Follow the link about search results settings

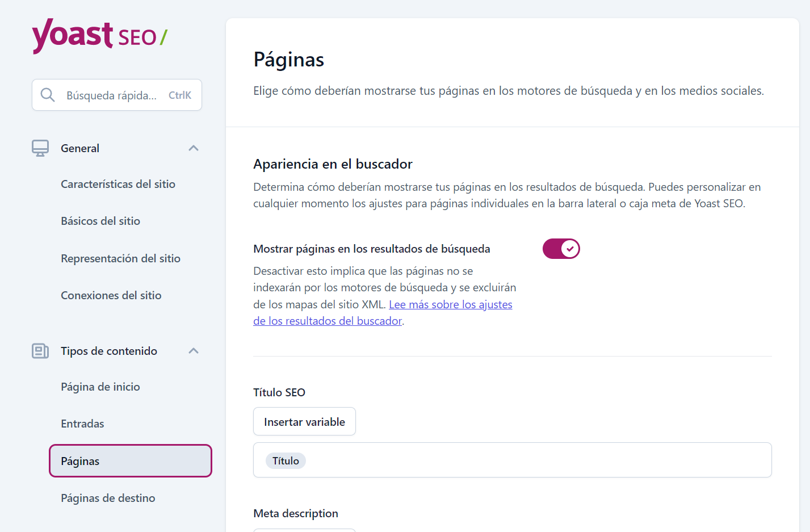[x=383, y=313]
